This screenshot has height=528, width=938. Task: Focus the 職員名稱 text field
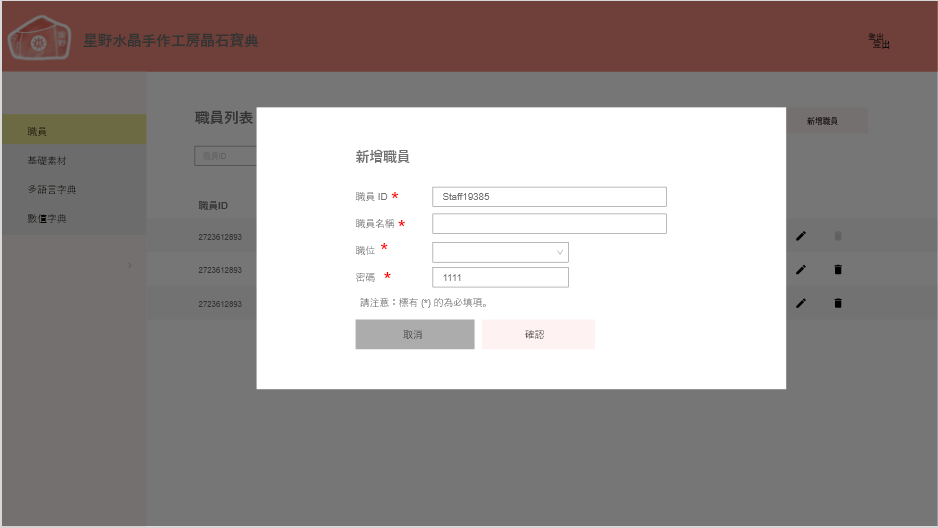(549, 223)
